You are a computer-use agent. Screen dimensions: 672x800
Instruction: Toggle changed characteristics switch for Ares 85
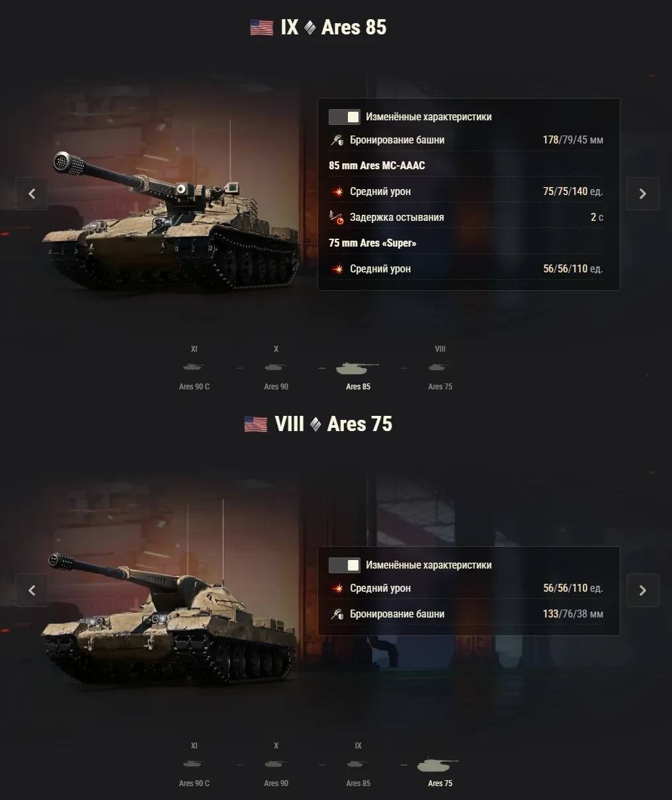(345, 117)
